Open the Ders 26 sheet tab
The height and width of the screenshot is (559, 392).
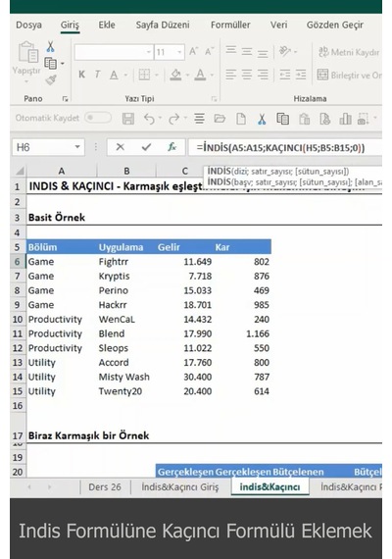[x=105, y=487]
